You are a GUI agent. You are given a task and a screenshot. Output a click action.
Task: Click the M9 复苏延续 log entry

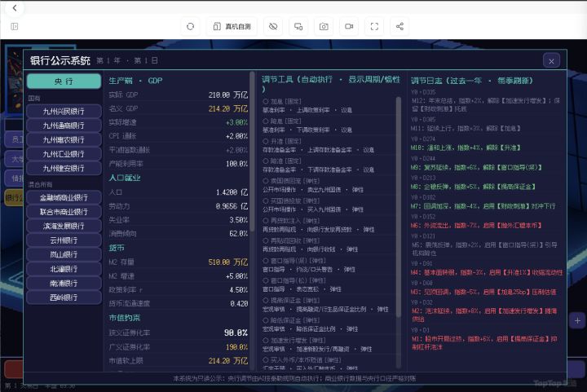[x=476, y=168]
